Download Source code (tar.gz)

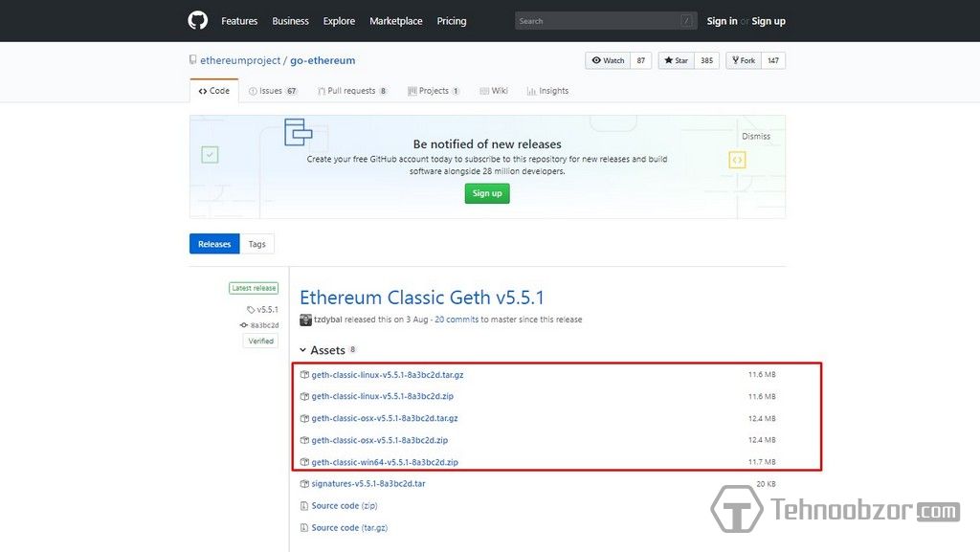point(349,528)
